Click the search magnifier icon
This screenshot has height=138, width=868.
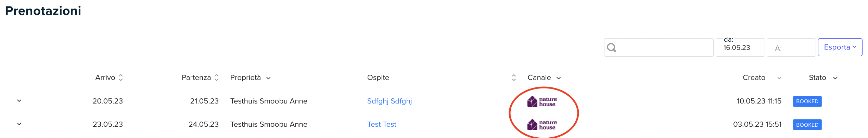(x=611, y=47)
